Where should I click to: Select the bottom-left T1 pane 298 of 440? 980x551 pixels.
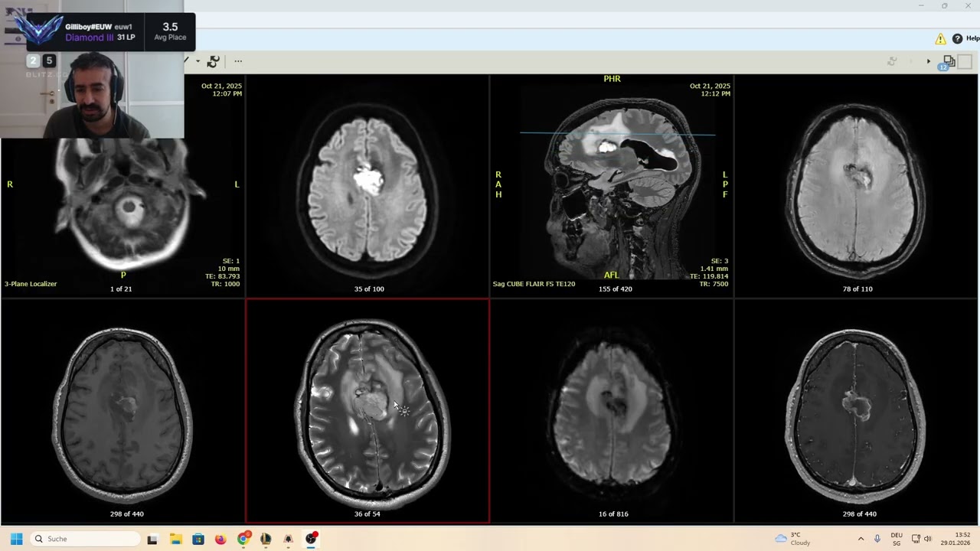click(x=122, y=411)
